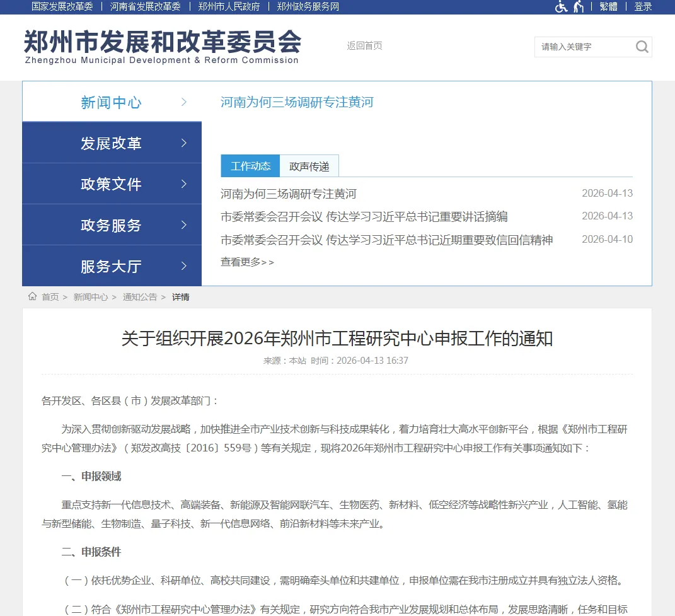Click heading 二、申报条件
Image resolution: width=675 pixels, height=616 pixels.
pos(91,552)
